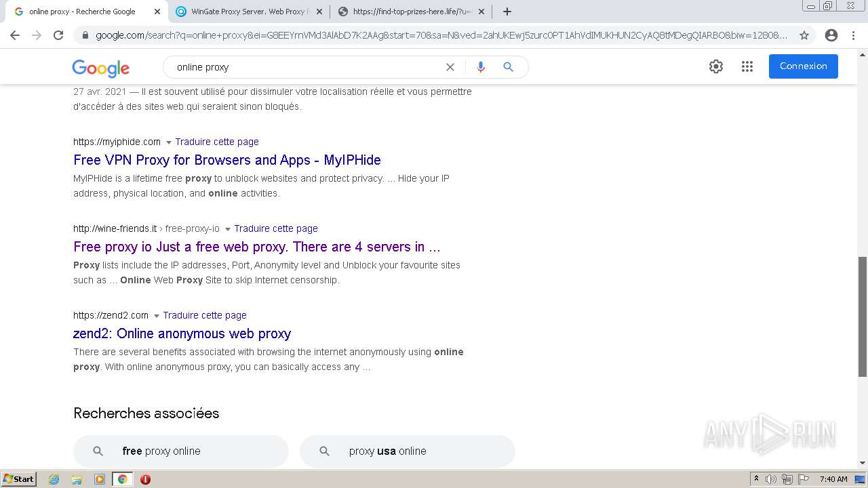Translate the zend2.com page
Viewport: 868px width, 488px height.
click(205, 315)
